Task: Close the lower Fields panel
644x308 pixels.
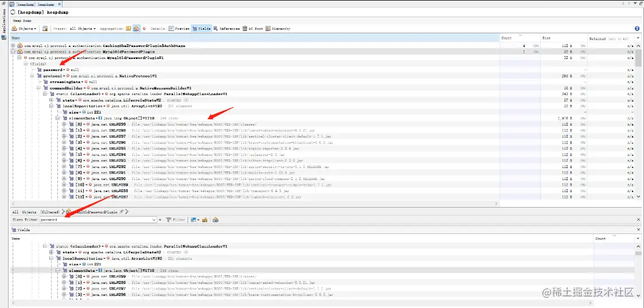Action: coord(639,230)
